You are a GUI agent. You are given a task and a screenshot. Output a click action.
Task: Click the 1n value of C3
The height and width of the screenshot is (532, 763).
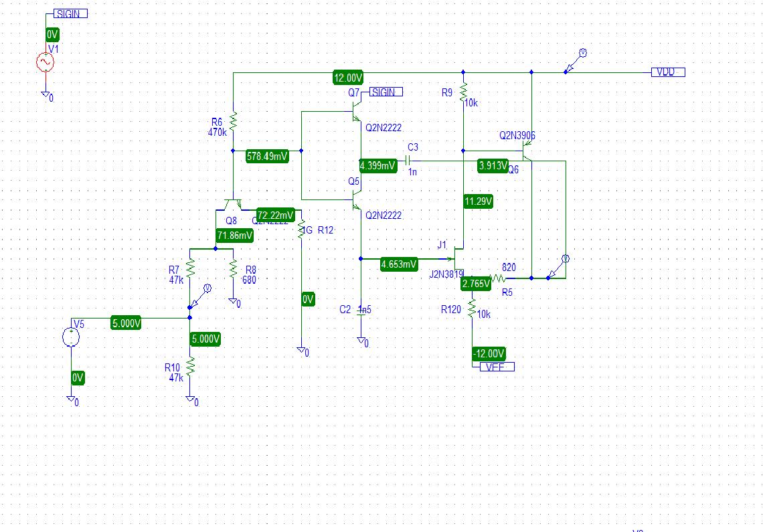[412, 172]
